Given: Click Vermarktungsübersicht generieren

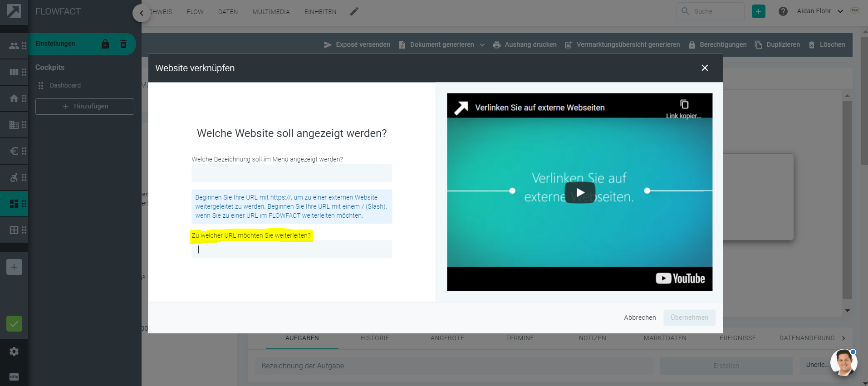Looking at the screenshot, I should 623,44.
